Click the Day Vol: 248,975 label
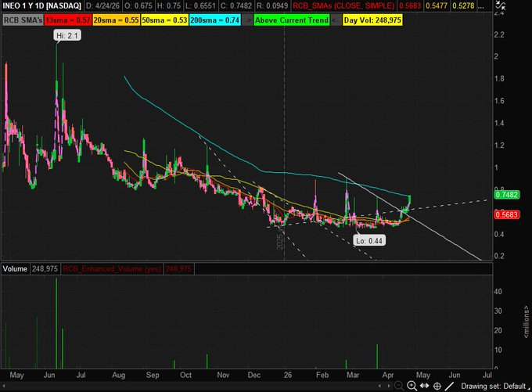Screen dimensions: 532x392 tap(372, 20)
